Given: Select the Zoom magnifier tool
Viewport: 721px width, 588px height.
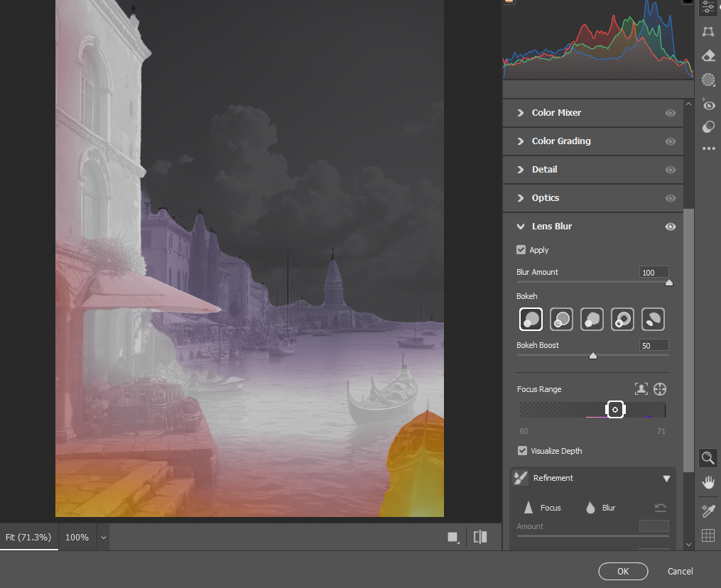Looking at the screenshot, I should coord(708,458).
